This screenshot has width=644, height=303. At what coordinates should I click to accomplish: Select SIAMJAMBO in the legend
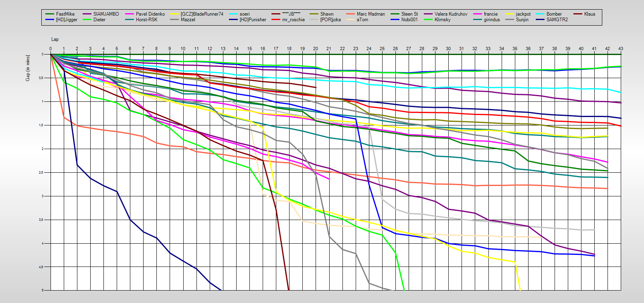point(106,14)
